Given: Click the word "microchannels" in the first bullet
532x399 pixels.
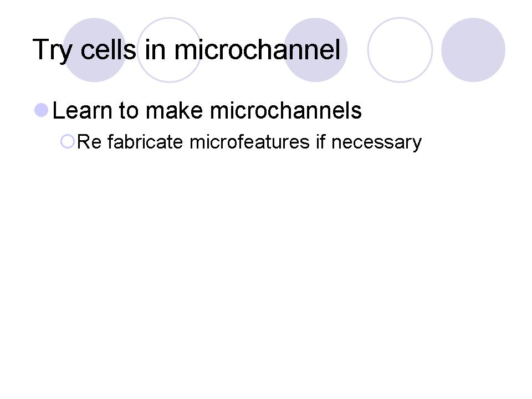Looking at the screenshot, I should click(287, 111).
